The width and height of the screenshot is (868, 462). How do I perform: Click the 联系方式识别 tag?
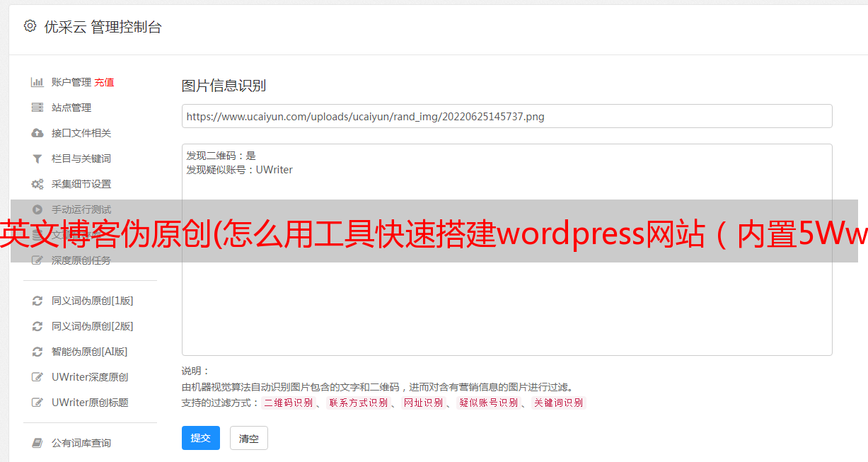(x=359, y=403)
